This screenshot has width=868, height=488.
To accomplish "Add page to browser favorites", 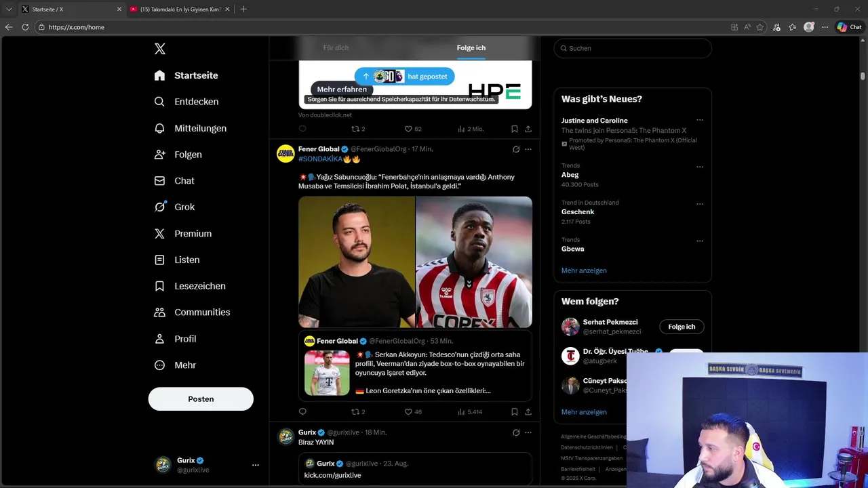I will point(760,27).
